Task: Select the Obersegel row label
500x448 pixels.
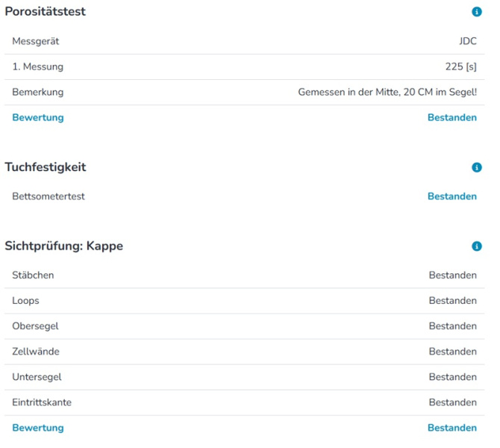Action: [35, 326]
